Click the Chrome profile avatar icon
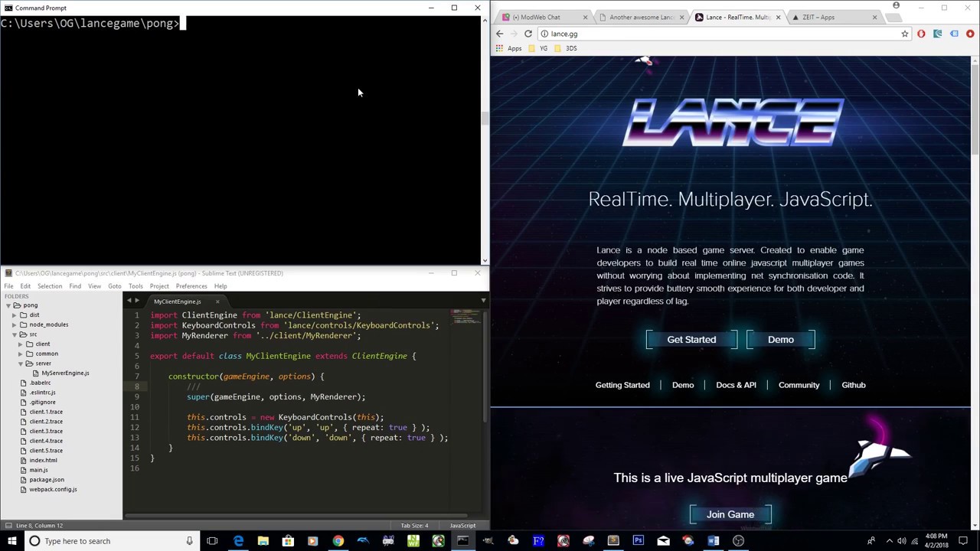This screenshot has height=551, width=980. (896, 6)
